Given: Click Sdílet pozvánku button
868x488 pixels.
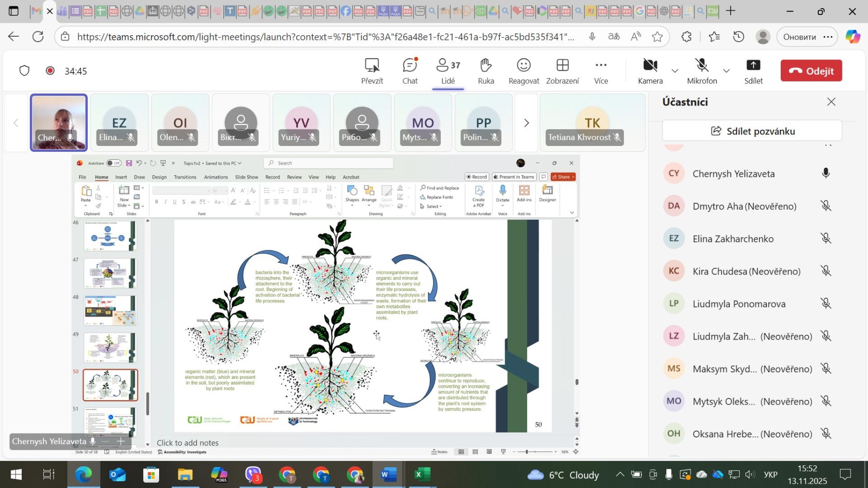Looking at the screenshot, I should click(x=752, y=131).
